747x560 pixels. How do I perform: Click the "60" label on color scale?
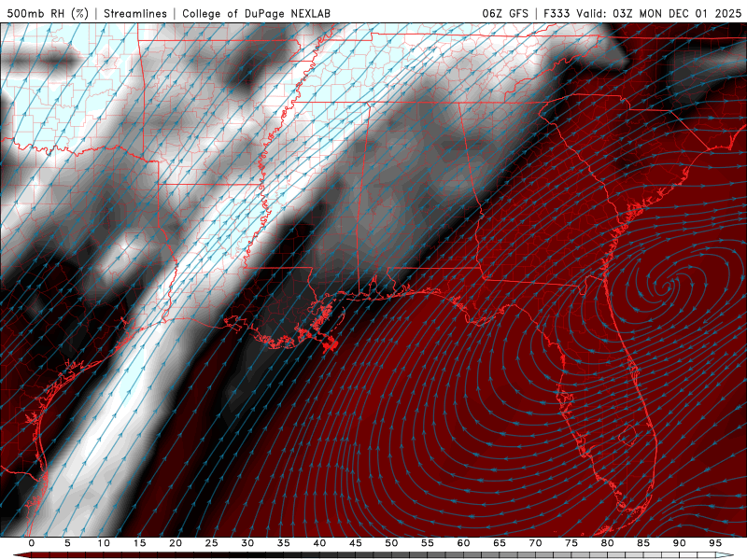[x=463, y=543]
